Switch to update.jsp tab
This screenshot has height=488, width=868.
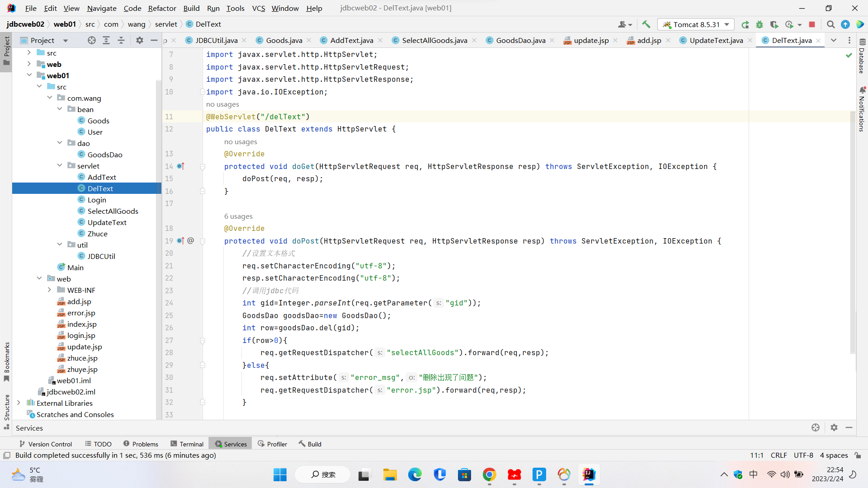pyautogui.click(x=591, y=40)
